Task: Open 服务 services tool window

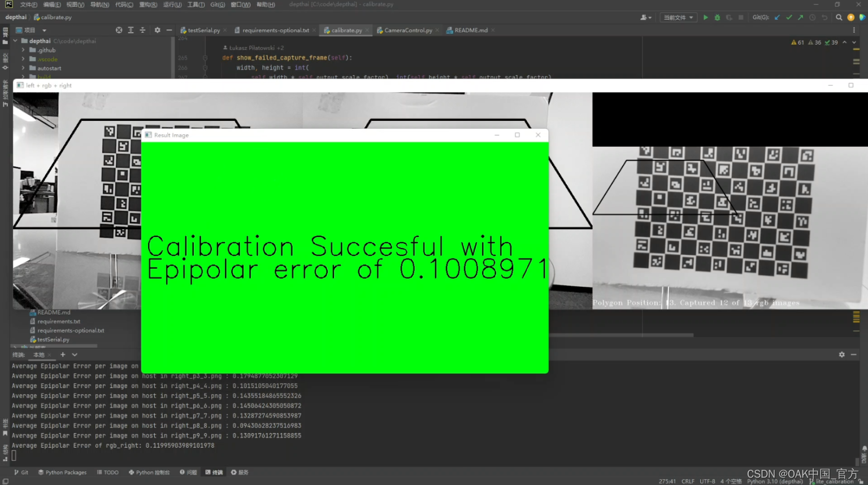Action: point(240,473)
